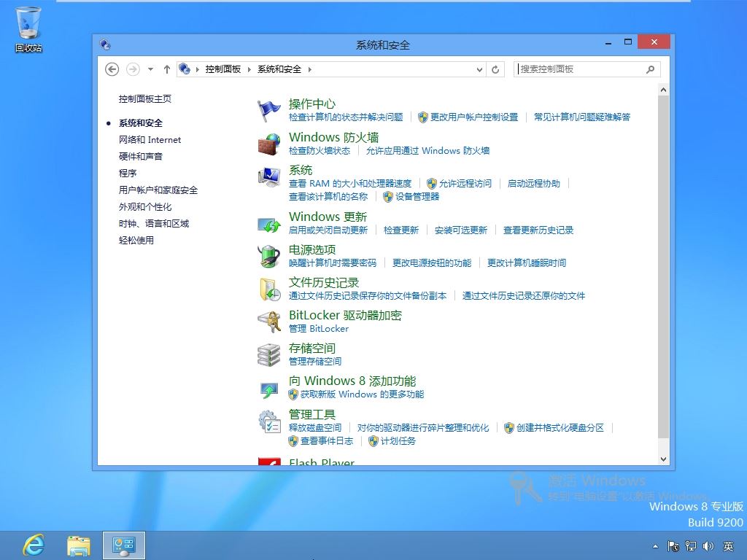Go to 控制面板主页 in the sidebar

coord(145,99)
